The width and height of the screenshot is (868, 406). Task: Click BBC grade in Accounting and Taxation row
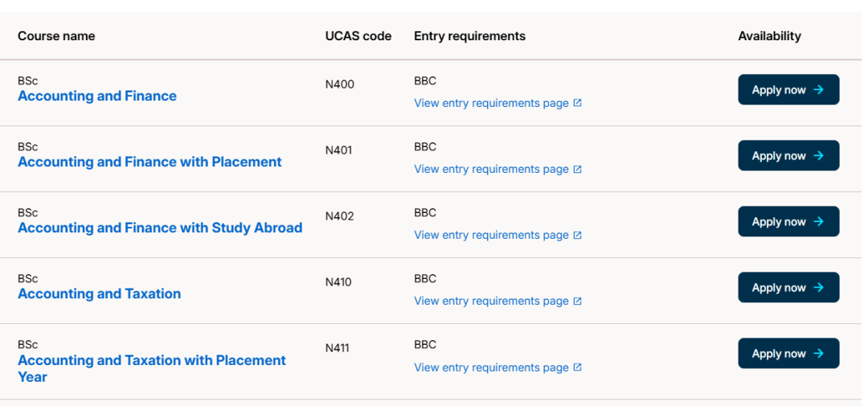coord(425,279)
